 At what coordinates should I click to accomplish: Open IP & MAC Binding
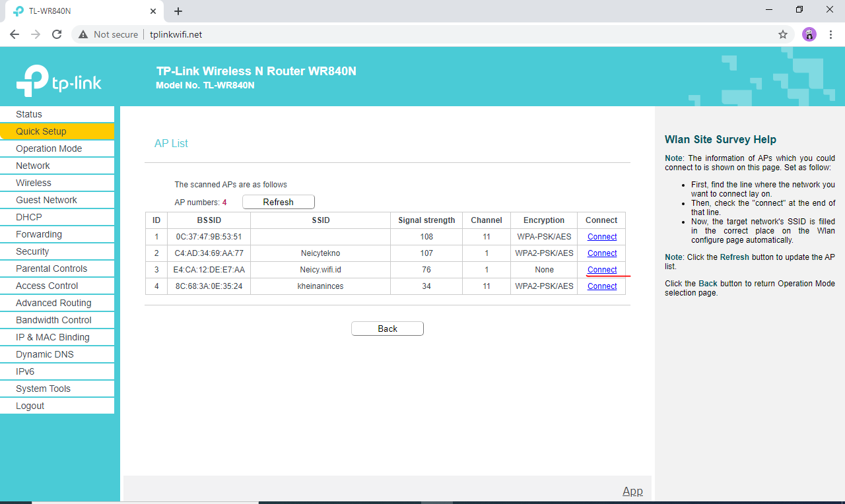57,337
